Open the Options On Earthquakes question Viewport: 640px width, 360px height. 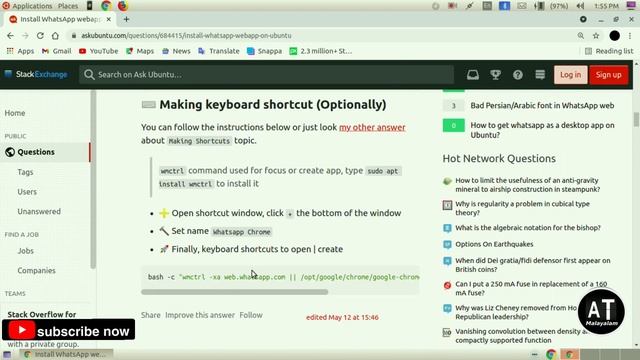pyautogui.click(x=494, y=244)
